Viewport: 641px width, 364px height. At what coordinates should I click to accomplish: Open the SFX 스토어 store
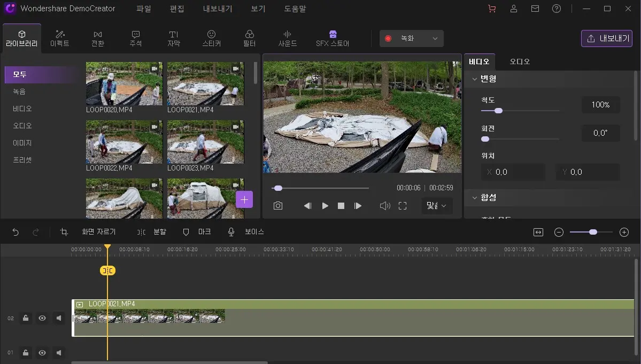(333, 38)
